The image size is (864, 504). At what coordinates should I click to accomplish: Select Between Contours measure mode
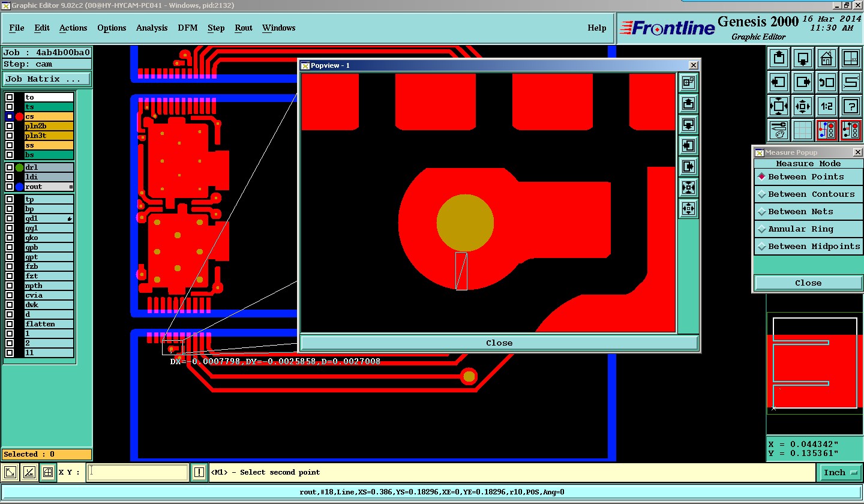808,194
